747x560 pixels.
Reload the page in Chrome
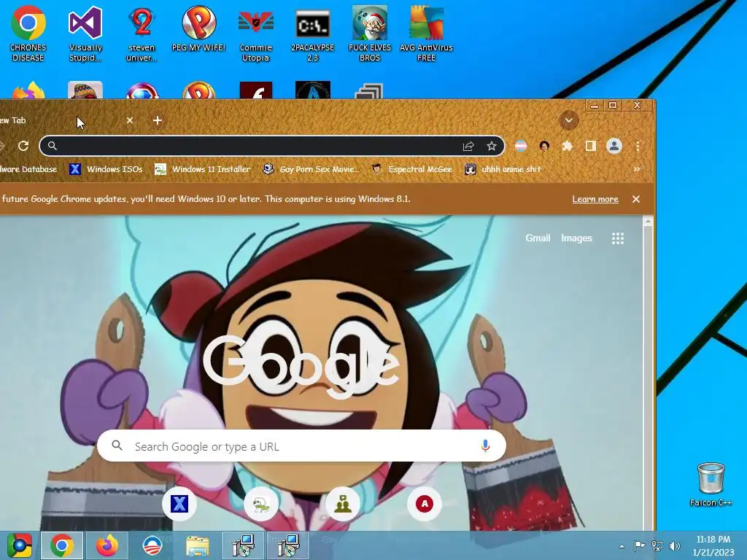click(23, 146)
